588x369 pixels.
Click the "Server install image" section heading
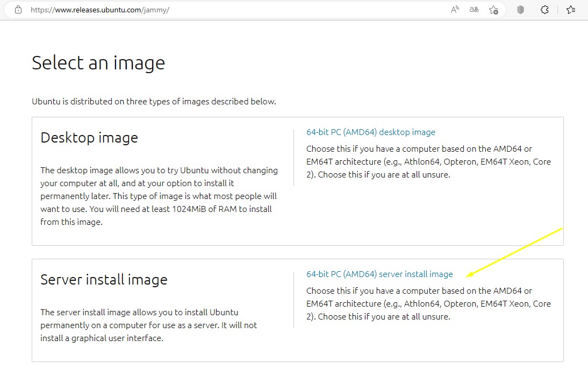[x=104, y=280]
